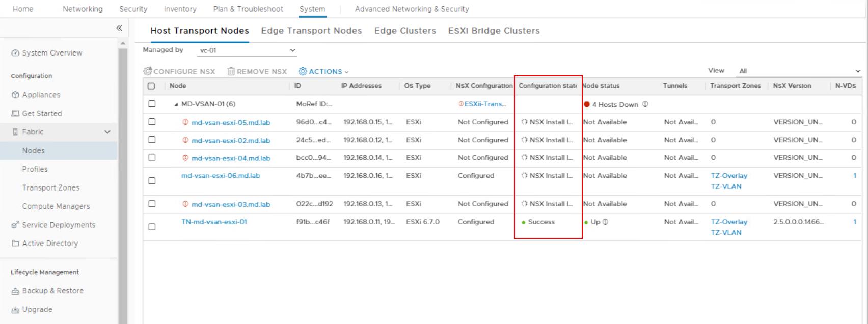Click the Fabric section icon
Screen dimensions: 868x324
coord(15,132)
